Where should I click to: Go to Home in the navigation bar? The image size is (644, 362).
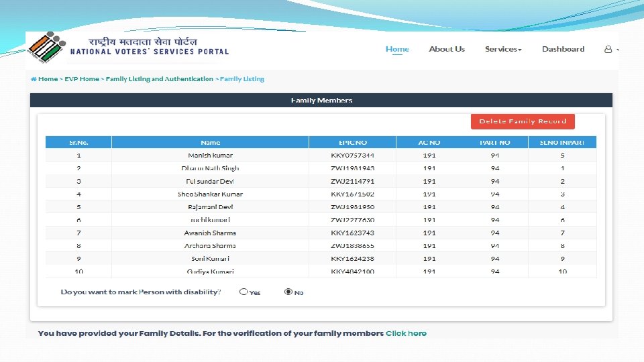pyautogui.click(x=397, y=49)
